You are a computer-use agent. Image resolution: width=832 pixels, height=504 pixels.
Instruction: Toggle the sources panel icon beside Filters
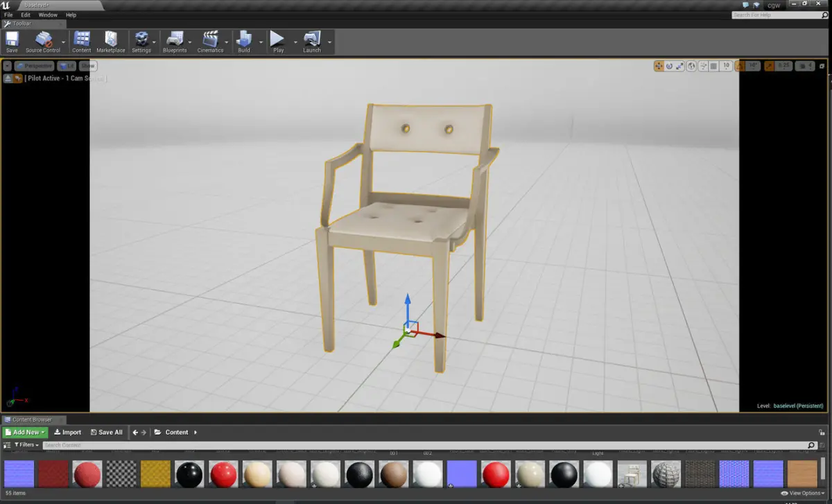(7, 444)
